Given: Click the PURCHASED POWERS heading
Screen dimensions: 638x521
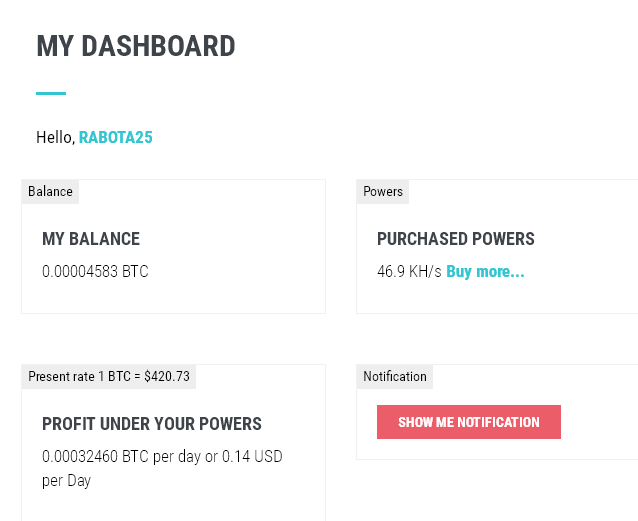Looking at the screenshot, I should [x=456, y=239].
